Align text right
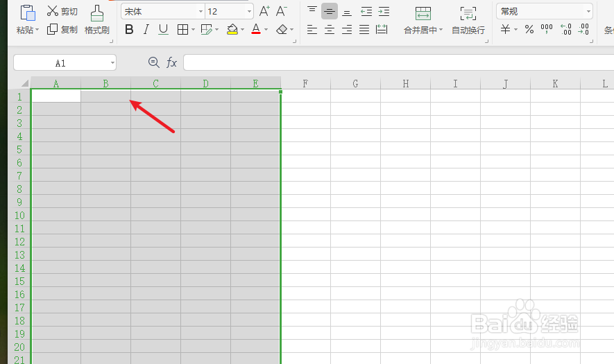Screen dimensions: 614x364 [x=347, y=29]
